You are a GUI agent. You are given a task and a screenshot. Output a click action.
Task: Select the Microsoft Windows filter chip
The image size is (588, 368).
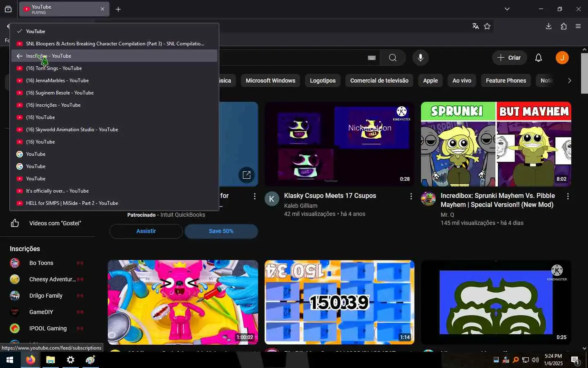coord(270,81)
